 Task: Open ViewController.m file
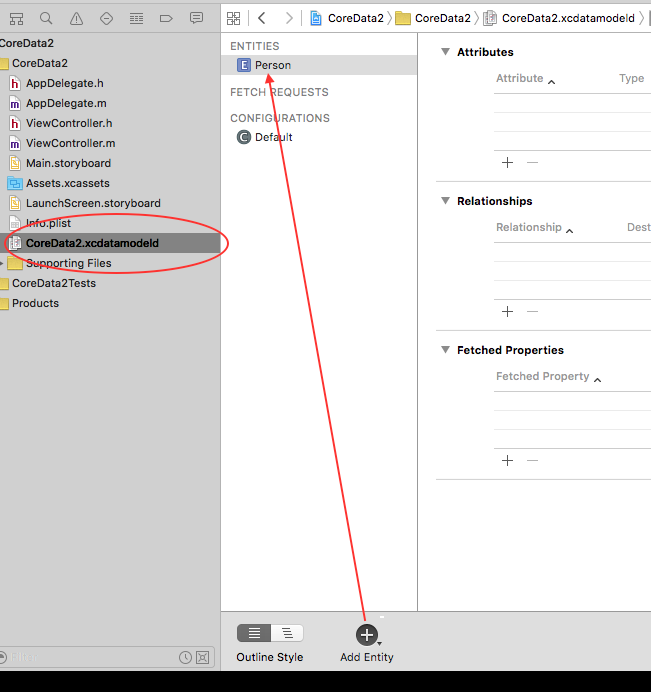71,143
